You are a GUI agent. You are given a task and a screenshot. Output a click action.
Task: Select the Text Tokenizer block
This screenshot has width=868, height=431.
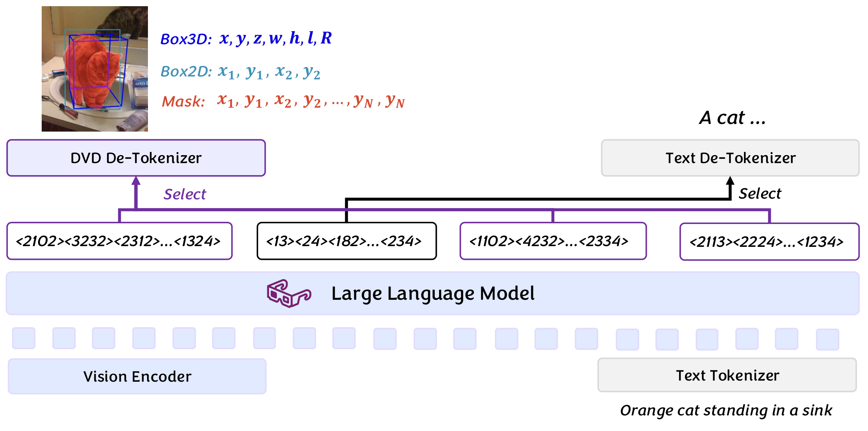click(727, 375)
